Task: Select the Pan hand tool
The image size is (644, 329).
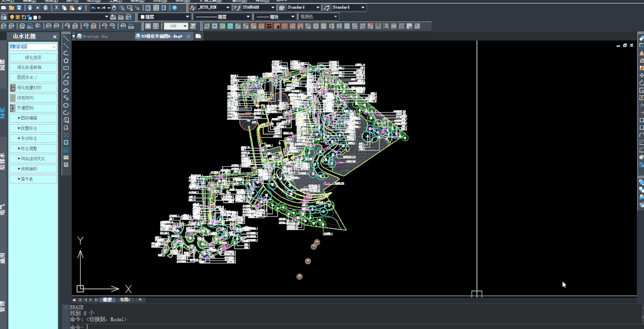Action: coord(114,8)
